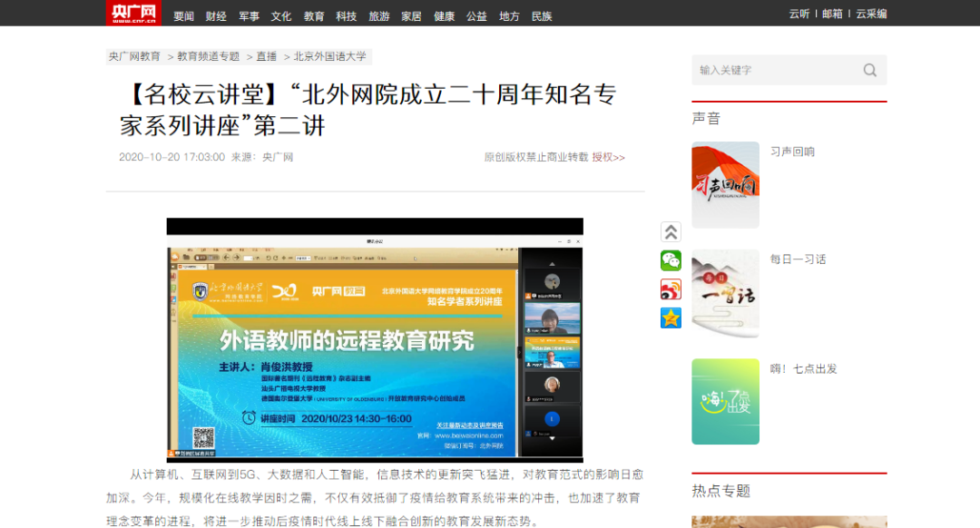This screenshot has width=980, height=528.
Task: Click the lecture livestream screenshot image
Action: pyautogui.click(x=375, y=340)
